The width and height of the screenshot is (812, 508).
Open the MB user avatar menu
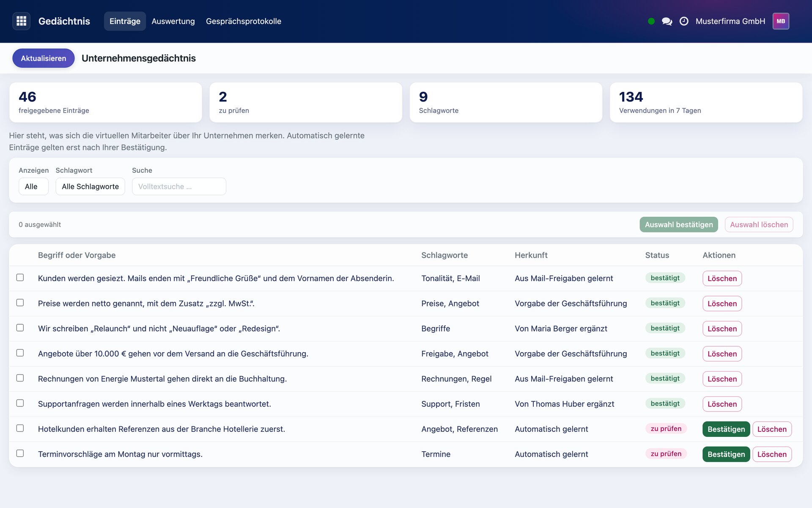coord(781,21)
